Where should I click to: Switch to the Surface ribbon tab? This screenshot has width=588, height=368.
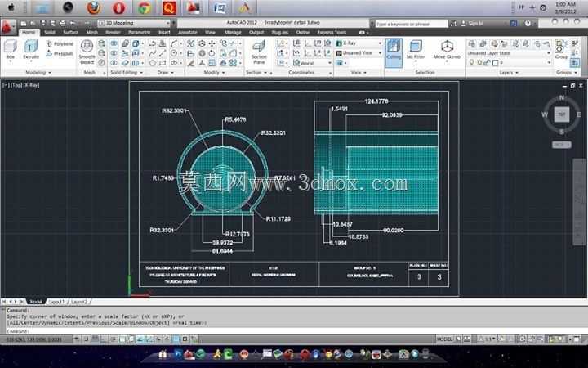coord(70,32)
